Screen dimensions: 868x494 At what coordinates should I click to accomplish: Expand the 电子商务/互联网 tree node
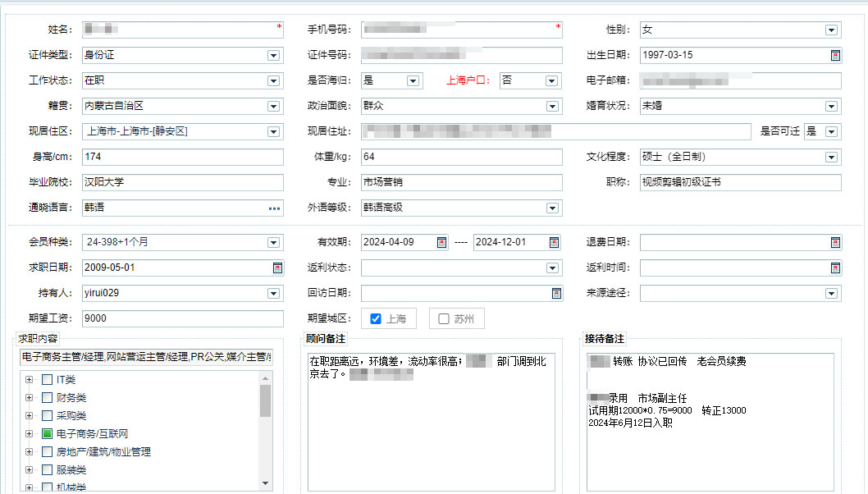click(x=29, y=433)
